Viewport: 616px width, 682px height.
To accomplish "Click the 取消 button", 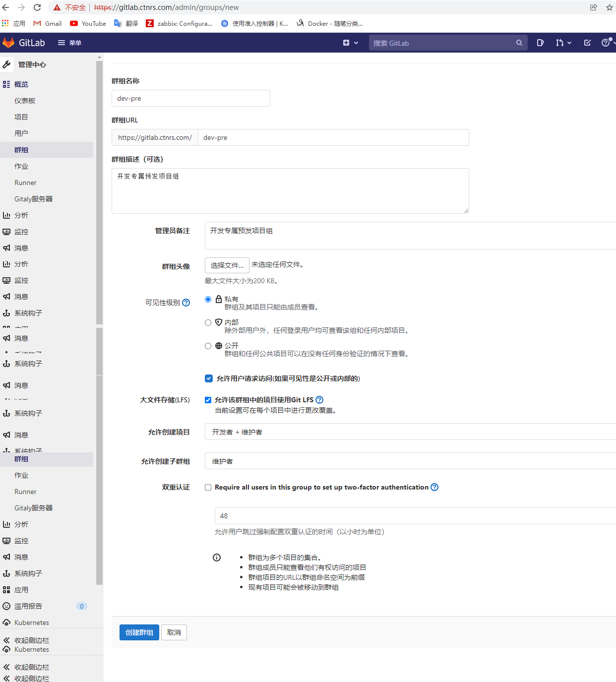I will 174,632.
